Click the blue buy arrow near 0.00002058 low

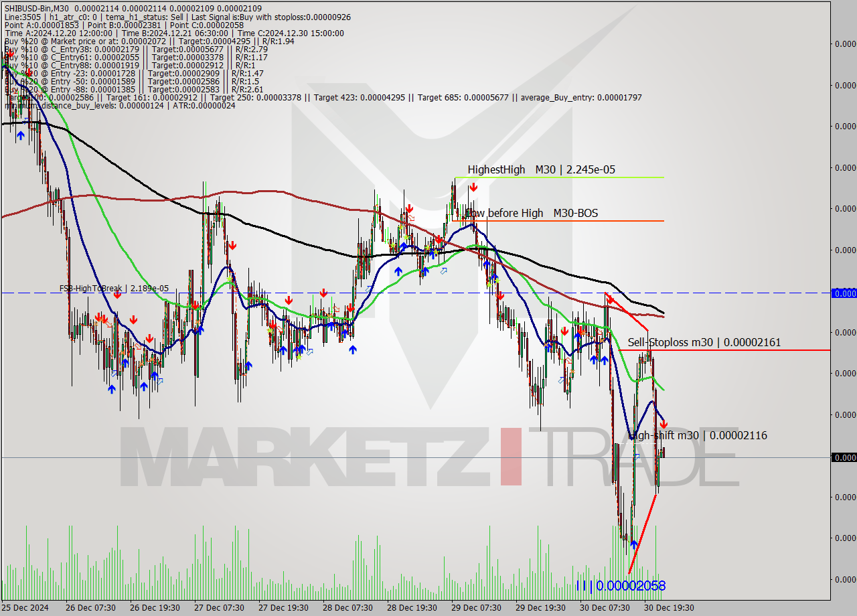click(633, 545)
